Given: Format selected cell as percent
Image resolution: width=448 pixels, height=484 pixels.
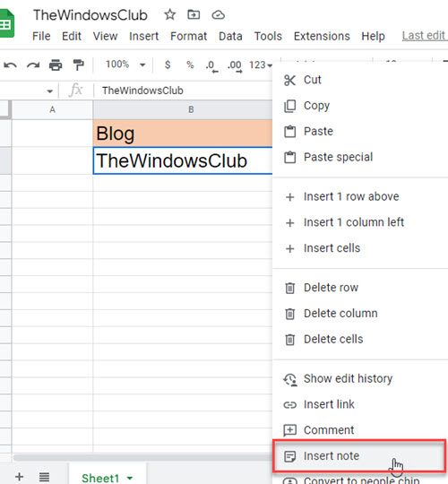Looking at the screenshot, I should click(190, 65).
